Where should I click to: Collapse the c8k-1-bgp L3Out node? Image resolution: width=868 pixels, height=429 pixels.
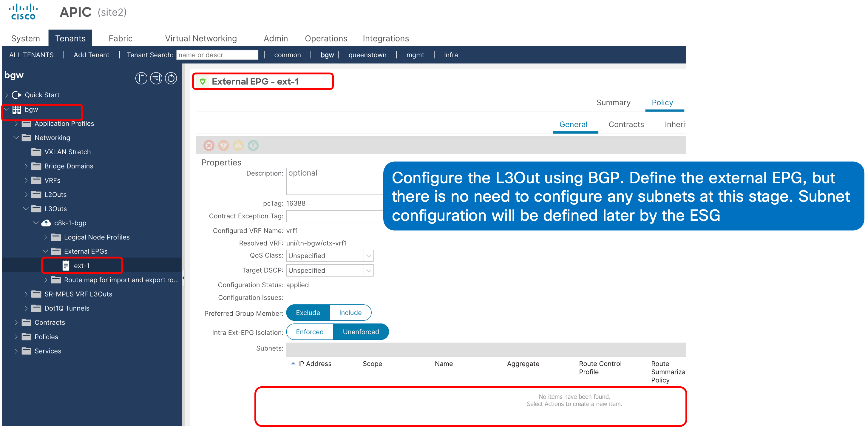click(x=36, y=223)
